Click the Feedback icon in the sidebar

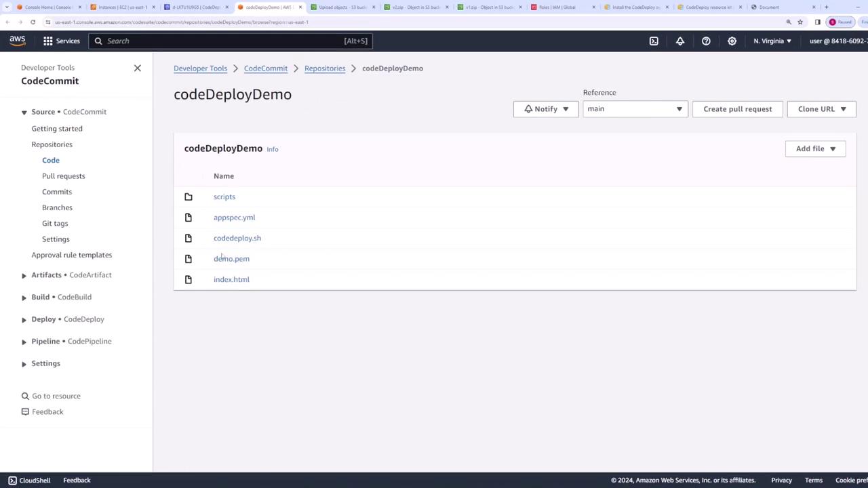point(25,411)
